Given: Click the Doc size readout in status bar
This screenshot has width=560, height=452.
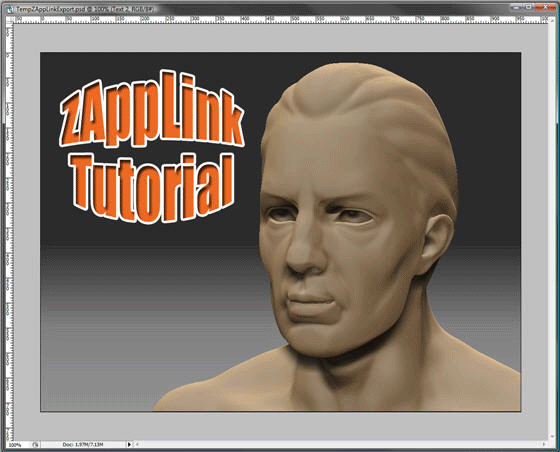Looking at the screenshot, I should tap(83, 445).
